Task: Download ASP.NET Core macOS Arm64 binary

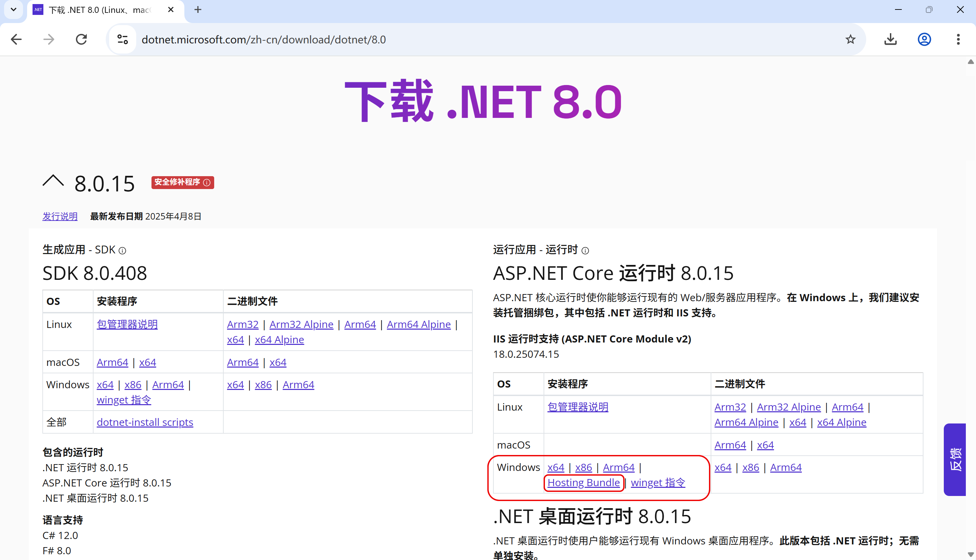Action: [730, 445]
